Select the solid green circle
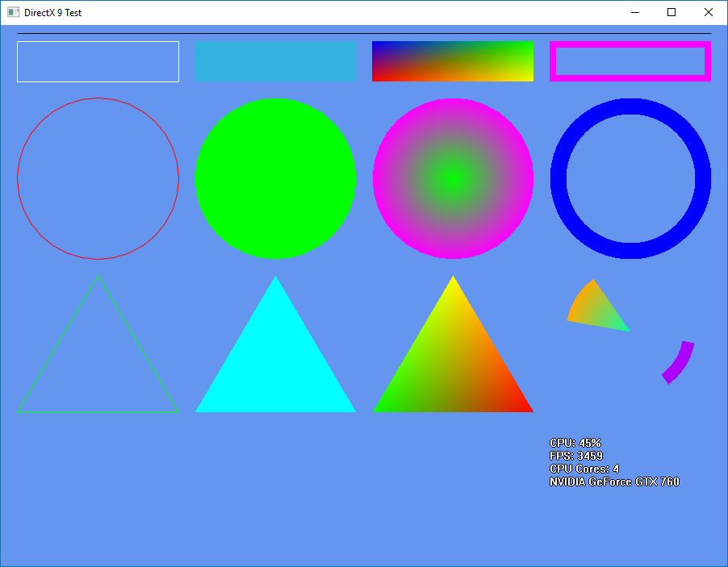This screenshot has height=567, width=728. 275,178
